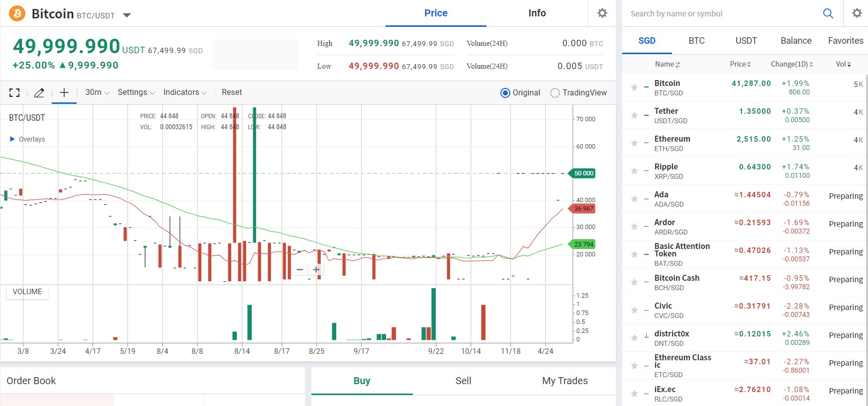Open the 30m interval dropdown
Viewport: 868px width, 406px height.
[97, 92]
